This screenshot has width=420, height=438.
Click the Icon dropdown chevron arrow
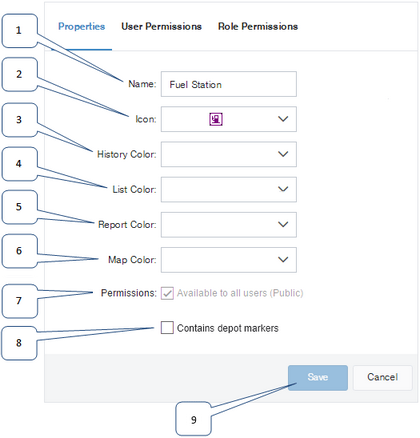[x=283, y=119]
